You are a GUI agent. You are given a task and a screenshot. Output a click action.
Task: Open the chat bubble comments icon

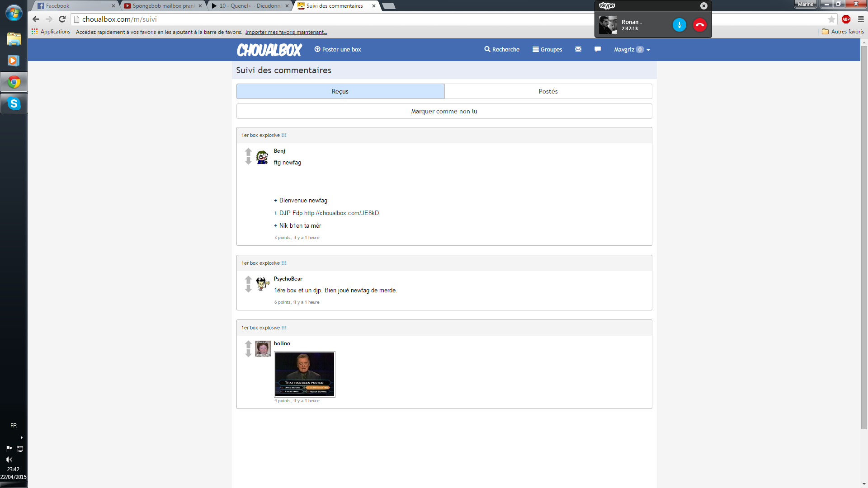(x=597, y=49)
